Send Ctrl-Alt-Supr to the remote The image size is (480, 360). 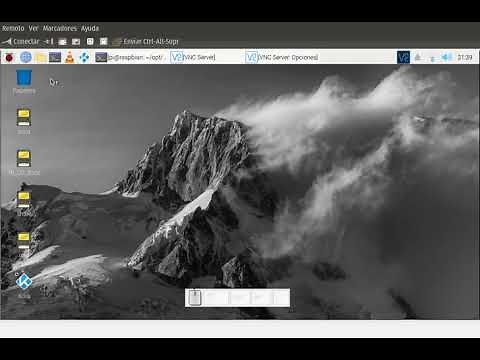tap(146, 41)
